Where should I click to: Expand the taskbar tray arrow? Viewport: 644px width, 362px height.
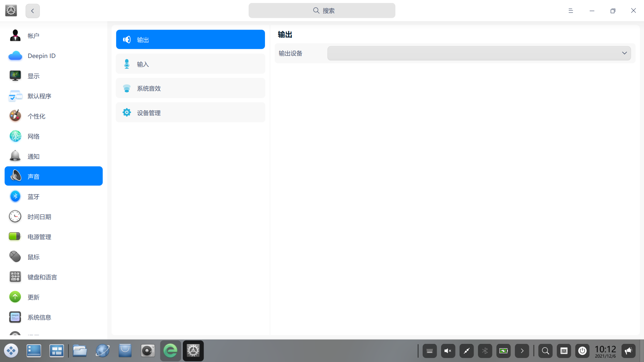point(522,351)
